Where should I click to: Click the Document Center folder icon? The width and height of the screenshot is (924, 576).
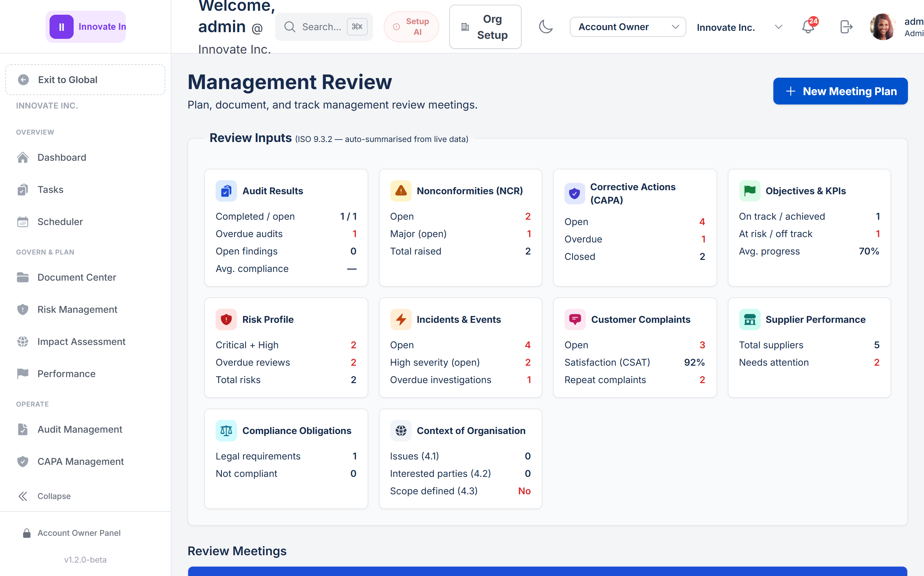23,277
